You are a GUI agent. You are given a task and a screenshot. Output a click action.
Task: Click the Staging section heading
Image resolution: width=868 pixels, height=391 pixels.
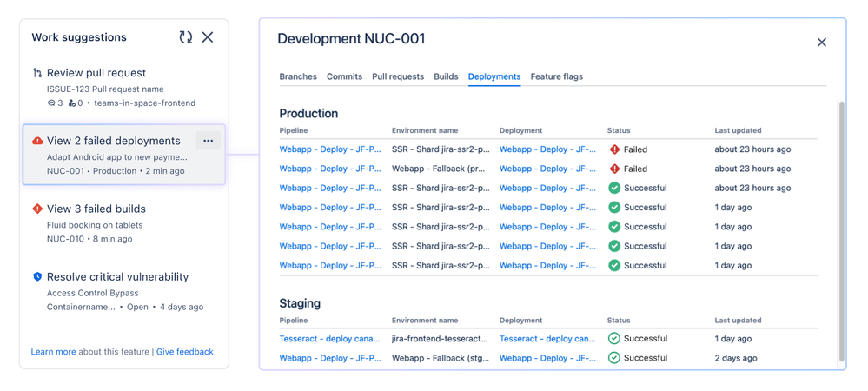[300, 303]
